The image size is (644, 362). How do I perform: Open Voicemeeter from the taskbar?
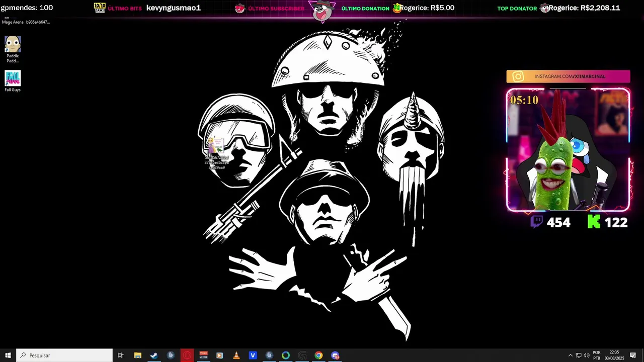pos(203,355)
